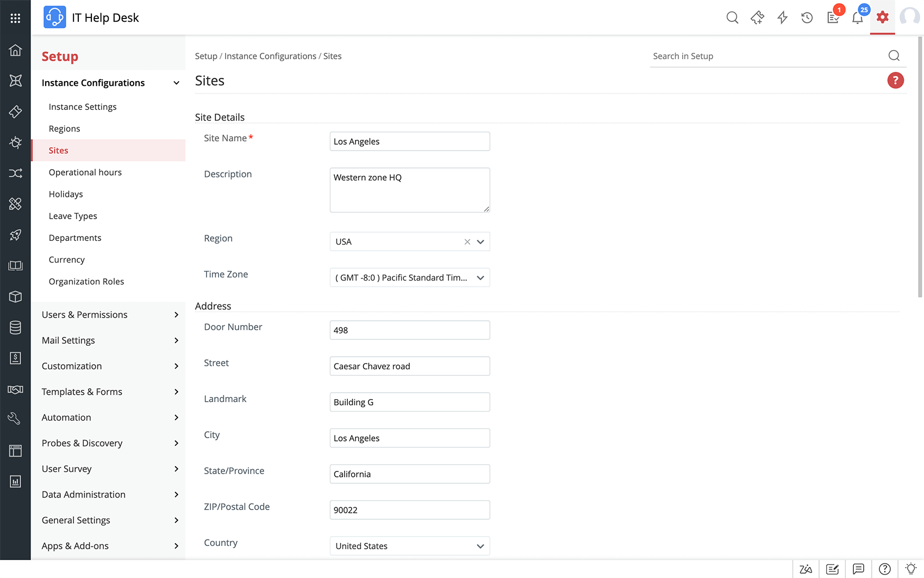This screenshot has height=578, width=924.
Task: Click the Instance Configurations breadcrumb link
Action: 270,56
